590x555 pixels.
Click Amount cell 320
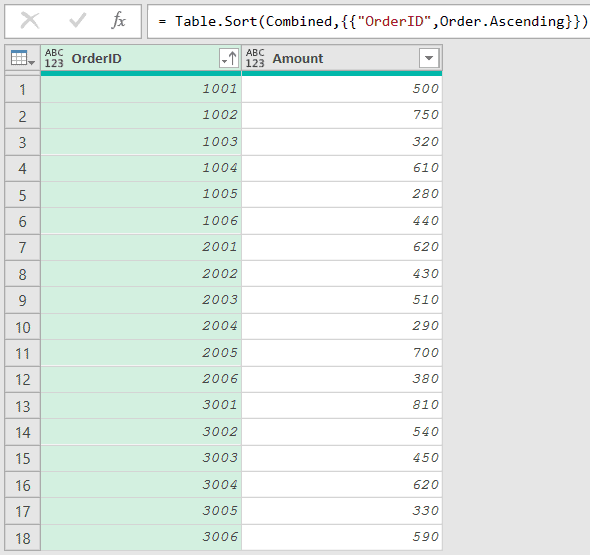342,142
